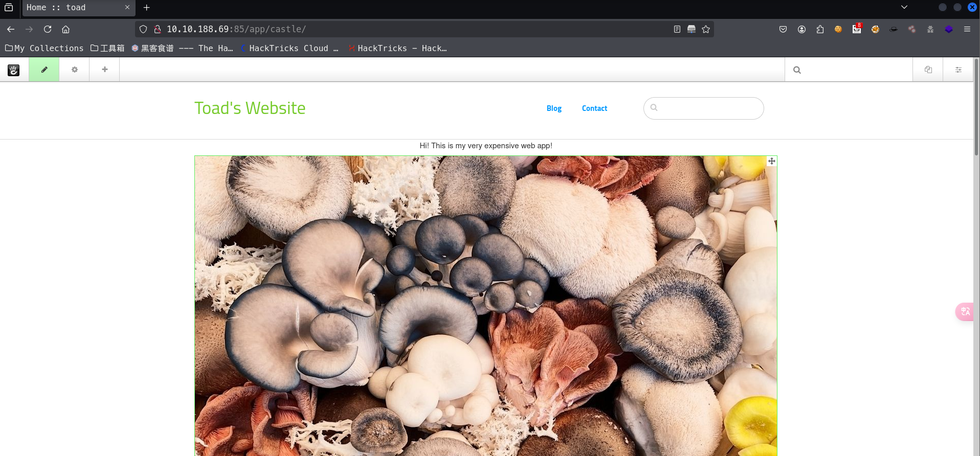Select the mushroom image block
This screenshot has width=980, height=456.
click(486, 306)
